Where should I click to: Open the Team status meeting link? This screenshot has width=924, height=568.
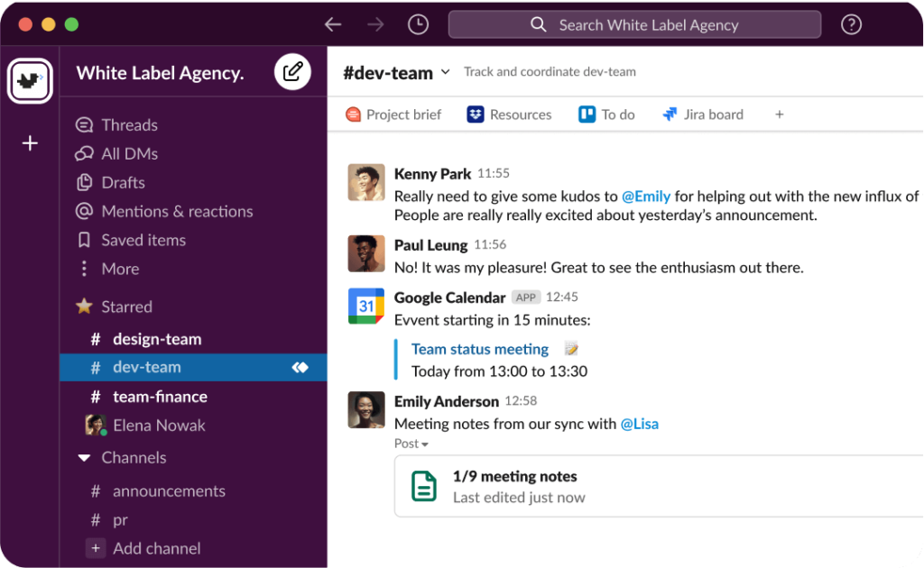480,349
